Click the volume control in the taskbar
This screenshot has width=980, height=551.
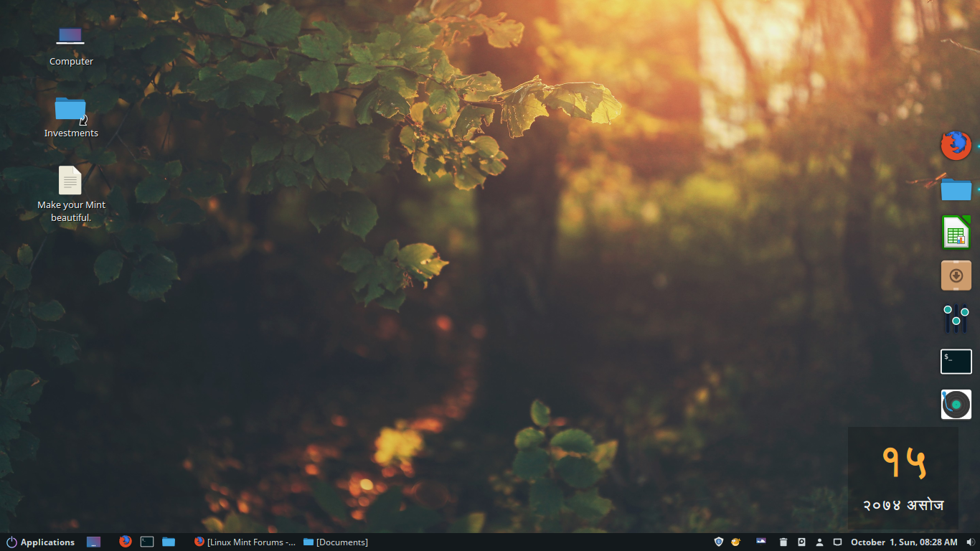pyautogui.click(x=970, y=542)
